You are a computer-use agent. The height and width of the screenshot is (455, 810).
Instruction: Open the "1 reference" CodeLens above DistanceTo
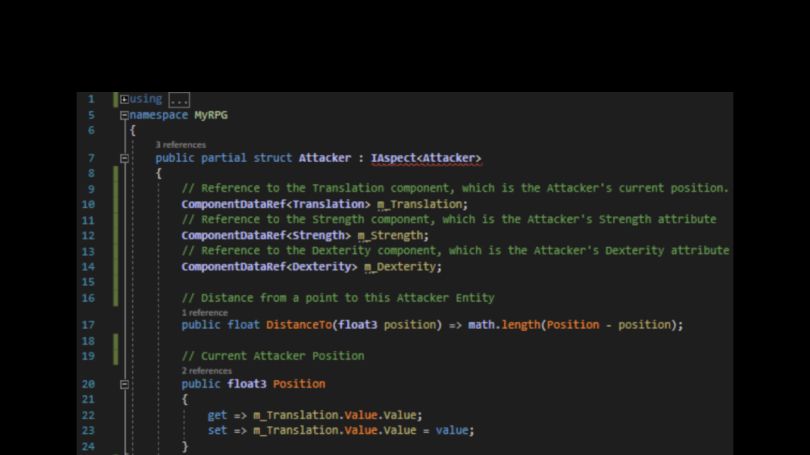click(x=204, y=312)
